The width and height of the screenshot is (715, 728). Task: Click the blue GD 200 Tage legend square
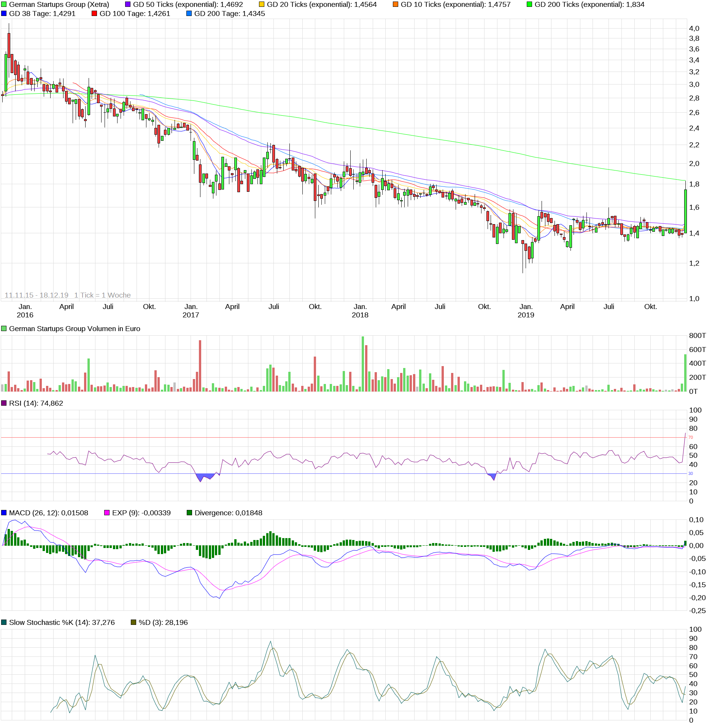(189, 14)
